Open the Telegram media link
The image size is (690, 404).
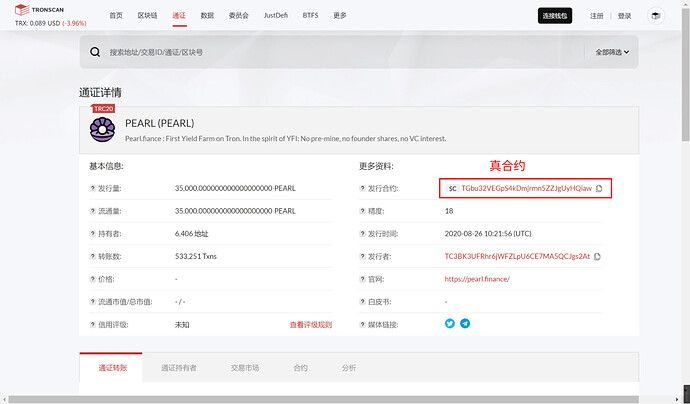(x=465, y=323)
